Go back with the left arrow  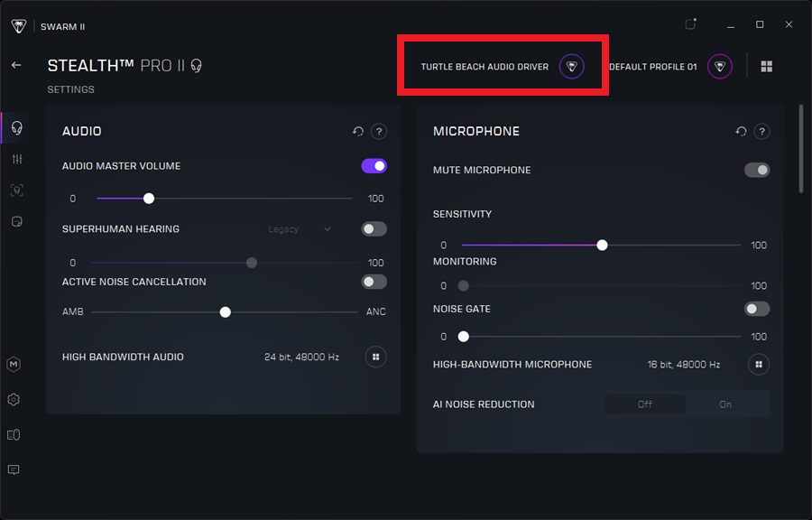16,65
